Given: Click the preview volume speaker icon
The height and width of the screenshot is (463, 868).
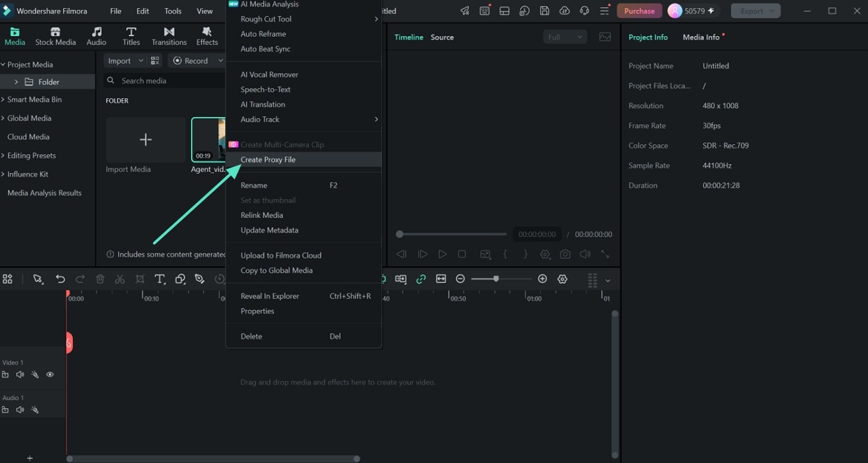Looking at the screenshot, I should coord(585,255).
